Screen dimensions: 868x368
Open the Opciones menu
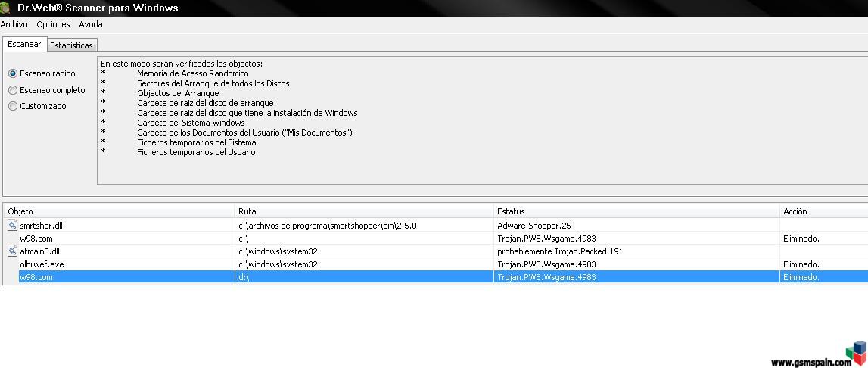[53, 24]
